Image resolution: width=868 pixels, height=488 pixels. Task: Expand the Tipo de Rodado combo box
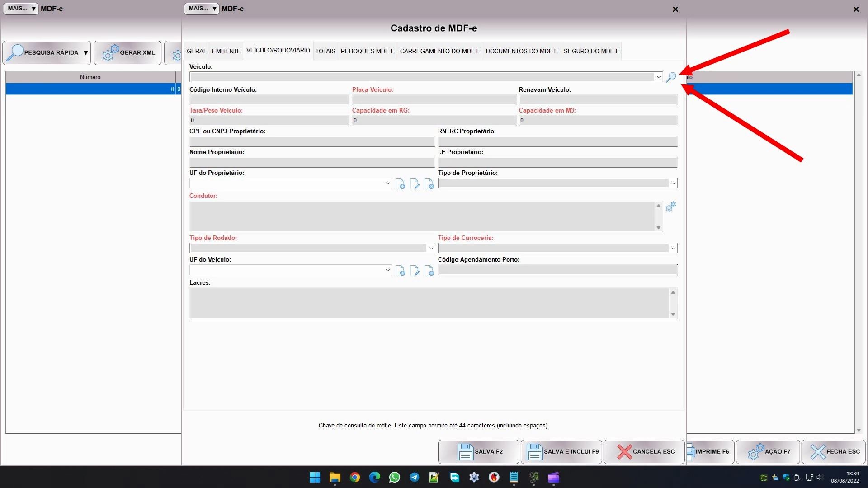coord(430,249)
